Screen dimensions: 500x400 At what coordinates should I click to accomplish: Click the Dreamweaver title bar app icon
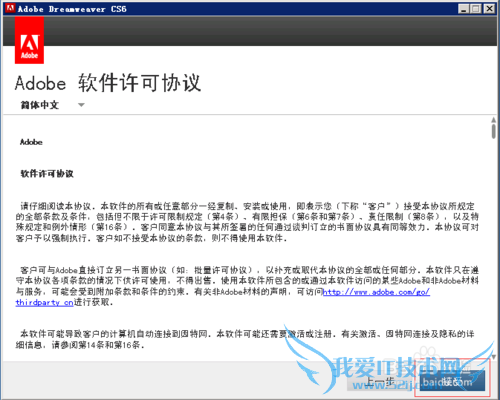tap(10, 8)
